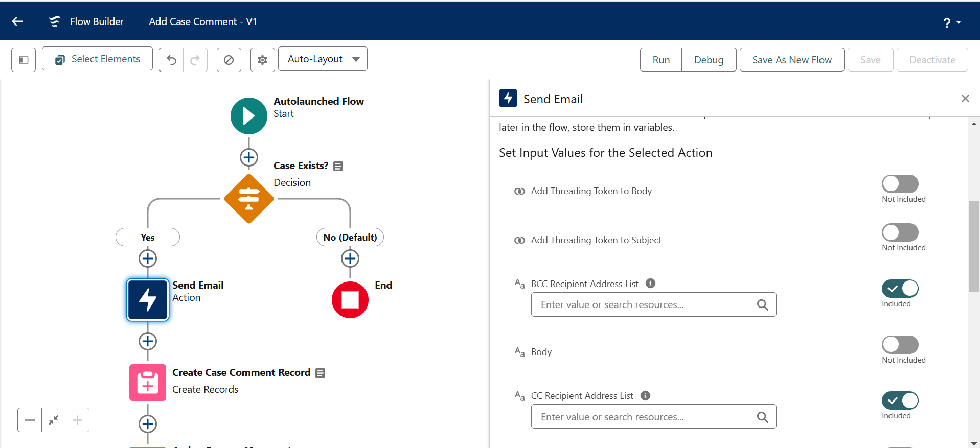Toggle Add Threading Token to Body
This screenshot has height=448, width=980.
[900, 183]
